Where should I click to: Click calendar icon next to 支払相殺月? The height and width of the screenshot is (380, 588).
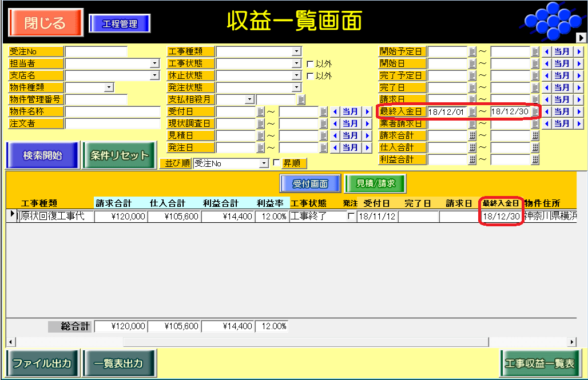(x=301, y=99)
